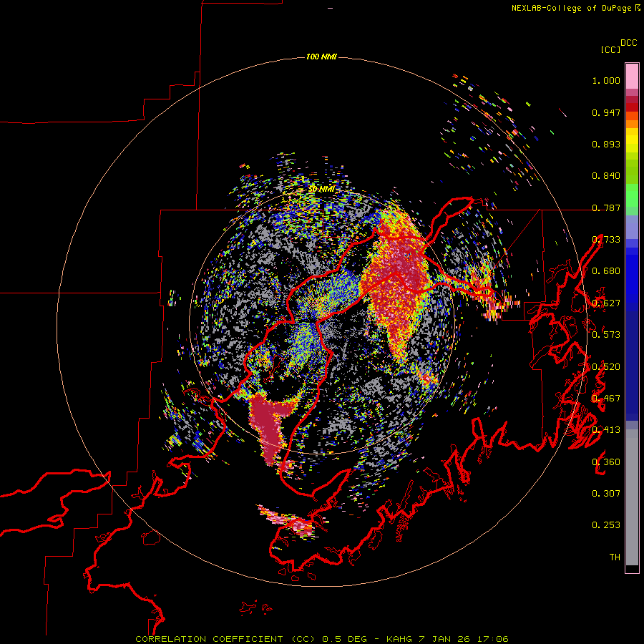Select the 0.680 scale value

click(606, 271)
